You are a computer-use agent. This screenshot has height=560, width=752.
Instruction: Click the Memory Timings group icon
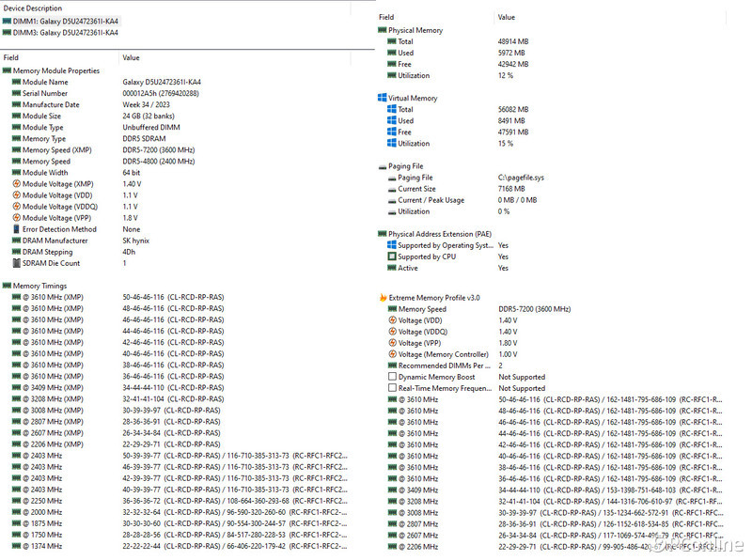tap(7, 286)
